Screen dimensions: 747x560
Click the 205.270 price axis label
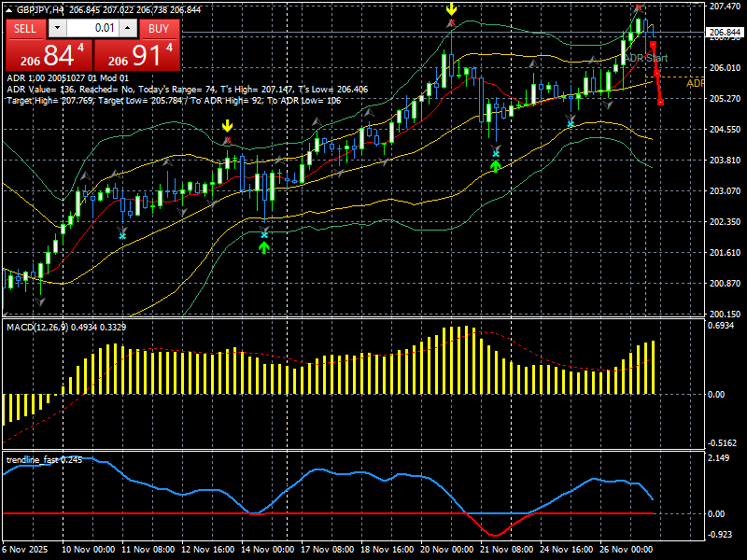726,99
